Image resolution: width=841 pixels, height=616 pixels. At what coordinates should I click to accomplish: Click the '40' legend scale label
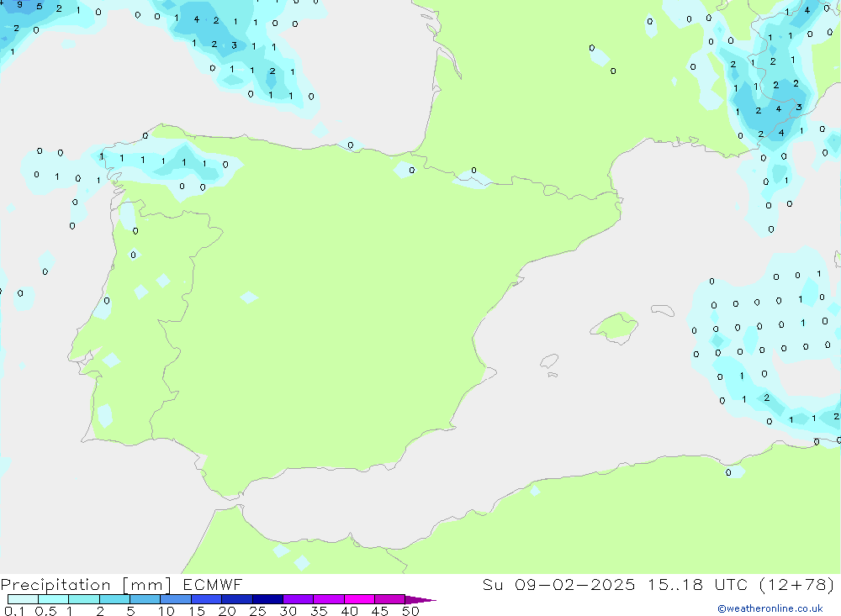(x=350, y=611)
